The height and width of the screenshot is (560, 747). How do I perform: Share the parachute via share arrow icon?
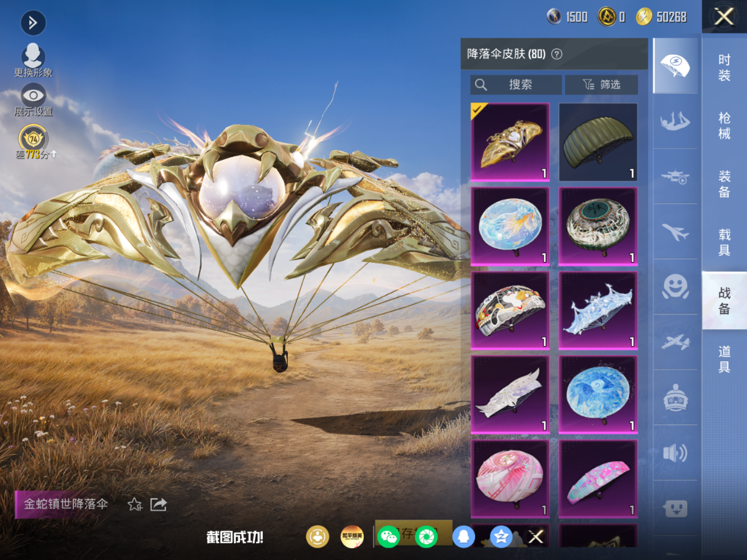[159, 504]
